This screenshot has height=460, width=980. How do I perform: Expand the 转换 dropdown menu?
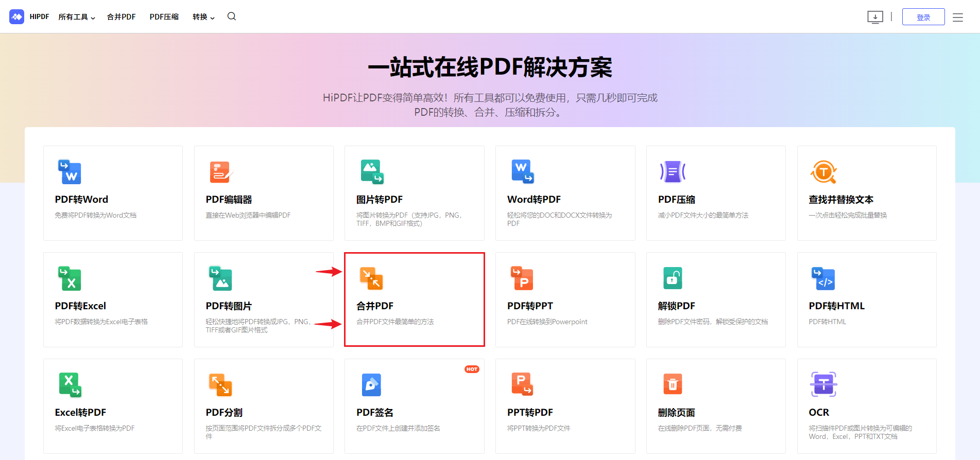[x=203, y=17]
